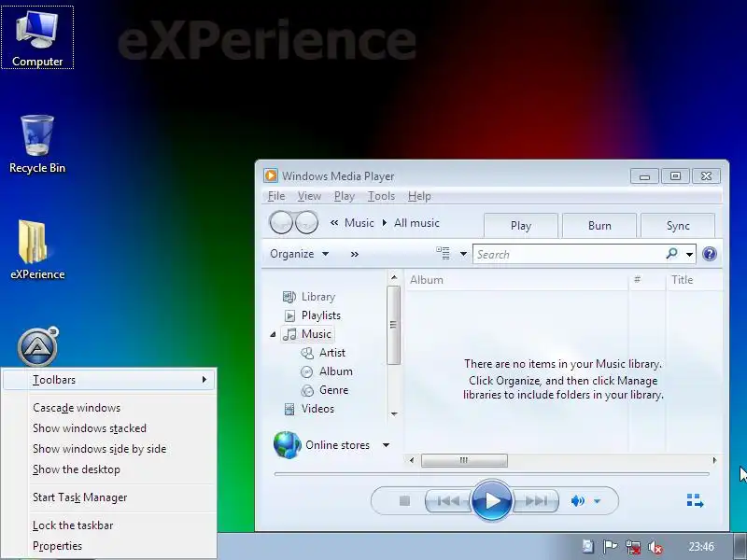Screen dimensions: 747x560
Task: Skip to next track
Action: 536,501
